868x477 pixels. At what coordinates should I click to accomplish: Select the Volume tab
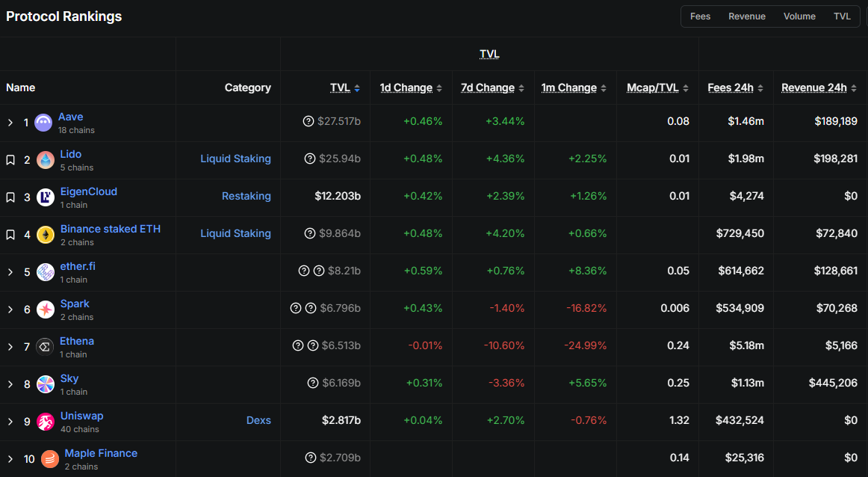click(x=799, y=16)
